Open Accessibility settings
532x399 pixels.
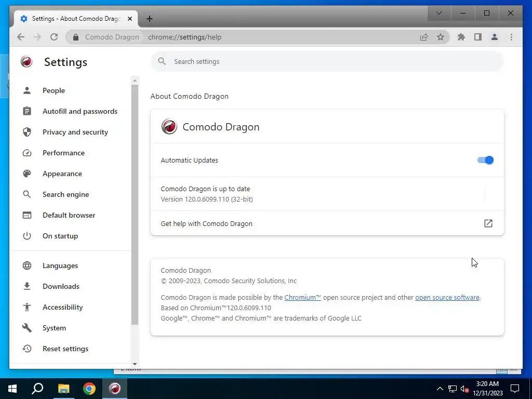(x=70, y=307)
